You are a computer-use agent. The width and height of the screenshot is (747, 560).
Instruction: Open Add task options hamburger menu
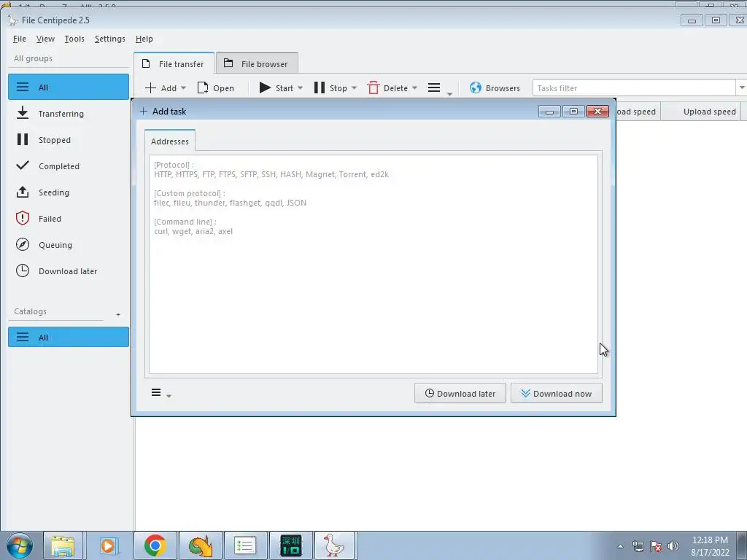point(156,392)
